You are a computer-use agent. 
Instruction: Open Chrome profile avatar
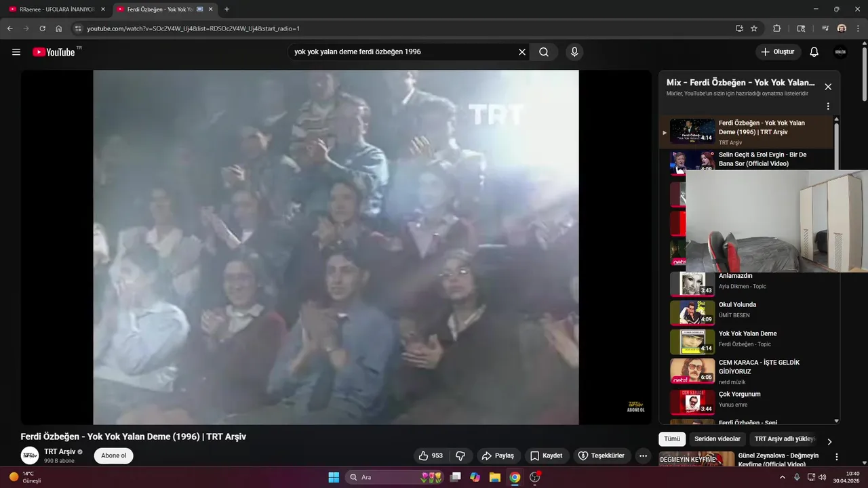(842, 28)
